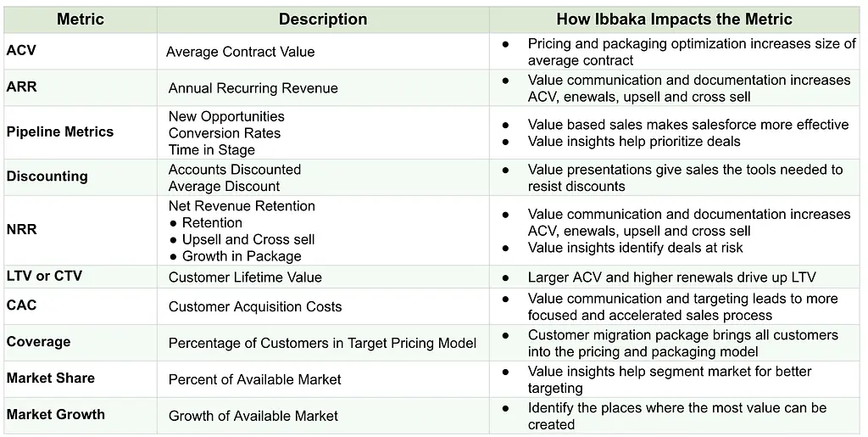Click the Customer Lifetime Value description

(245, 277)
